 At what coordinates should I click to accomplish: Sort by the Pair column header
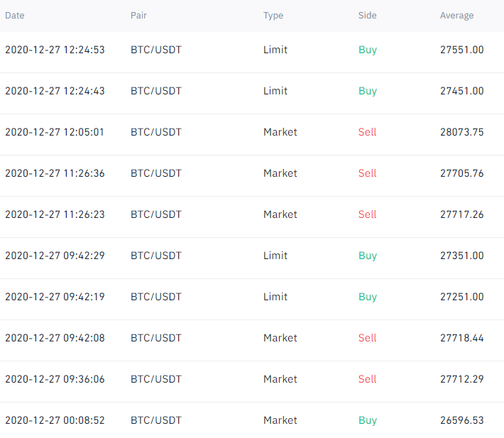139,16
